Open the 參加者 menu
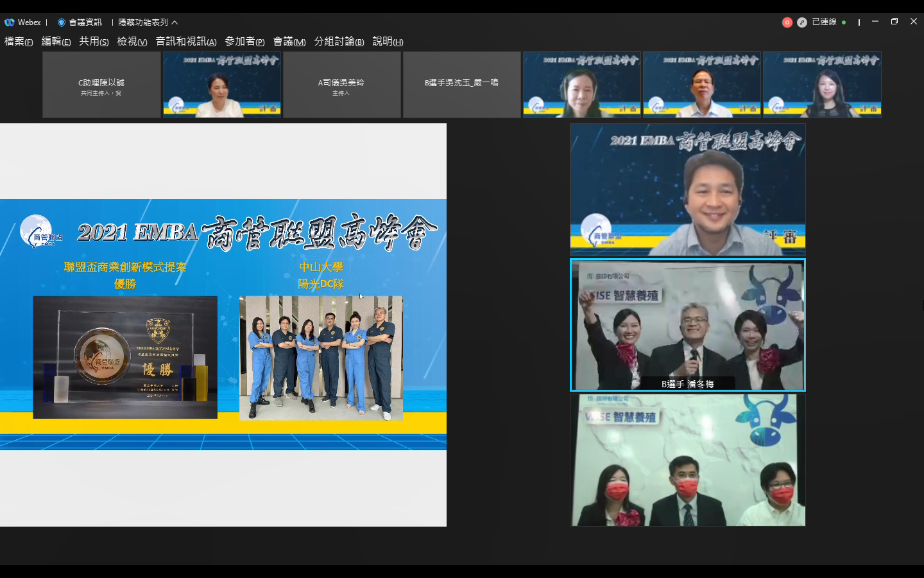The height and width of the screenshot is (578, 924). point(244,42)
